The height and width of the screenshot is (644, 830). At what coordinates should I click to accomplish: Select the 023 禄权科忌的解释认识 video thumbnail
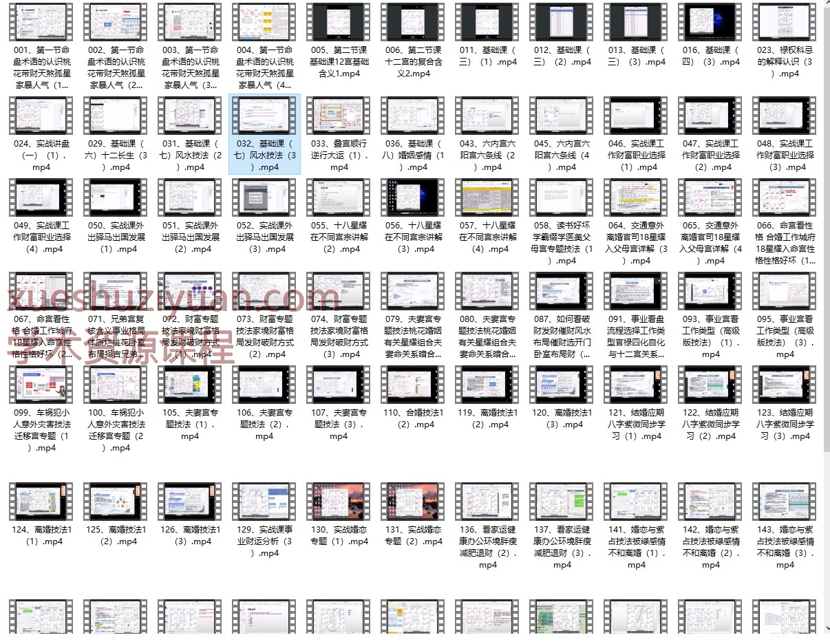(785, 22)
